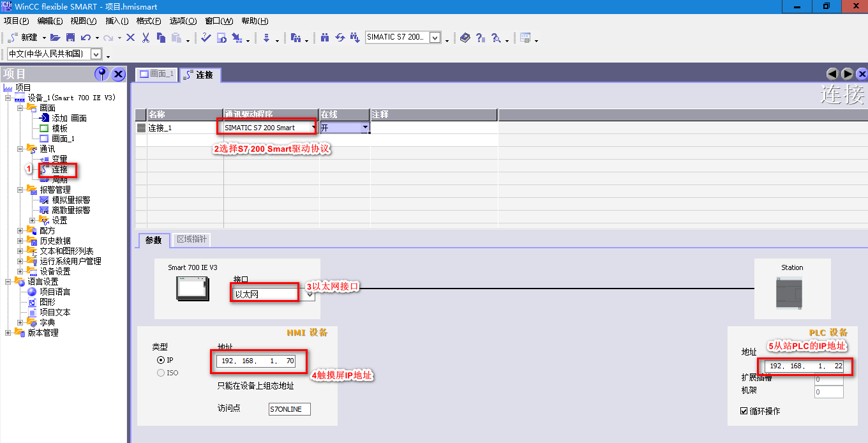Open the 选项(O) menu

point(183,21)
